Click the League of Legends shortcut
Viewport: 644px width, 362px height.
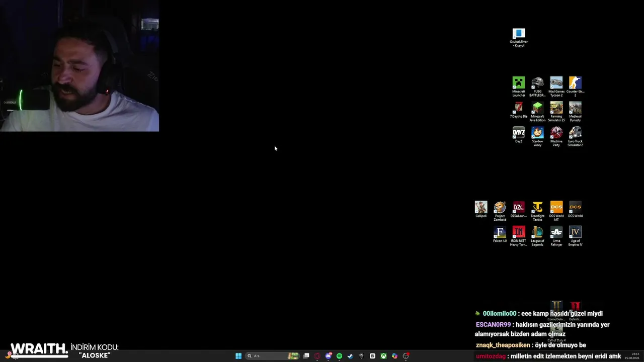(x=537, y=236)
